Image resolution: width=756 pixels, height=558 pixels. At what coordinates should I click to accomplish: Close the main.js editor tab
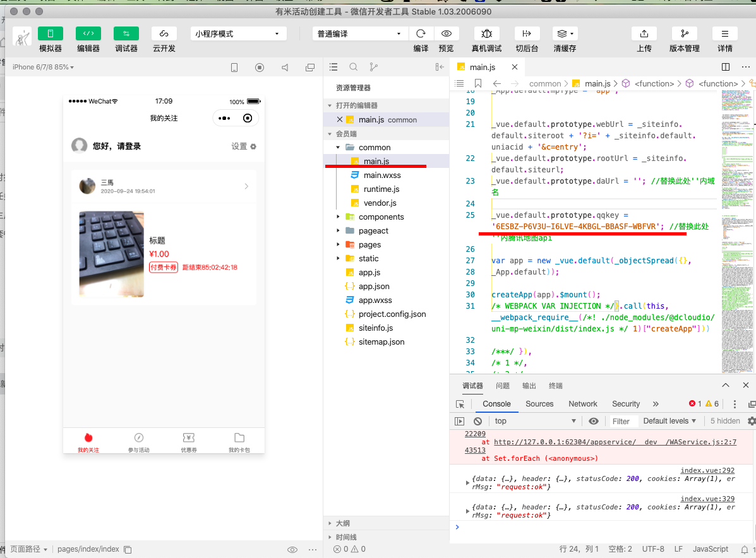pyautogui.click(x=515, y=67)
